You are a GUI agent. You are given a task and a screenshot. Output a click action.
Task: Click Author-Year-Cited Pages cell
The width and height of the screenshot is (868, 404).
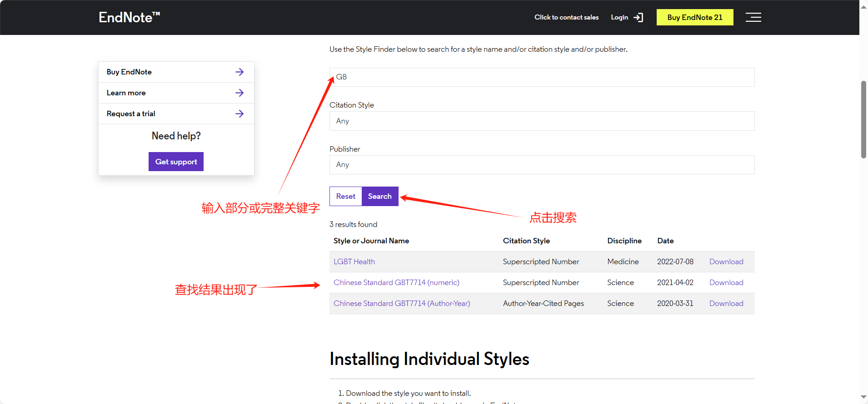click(544, 303)
